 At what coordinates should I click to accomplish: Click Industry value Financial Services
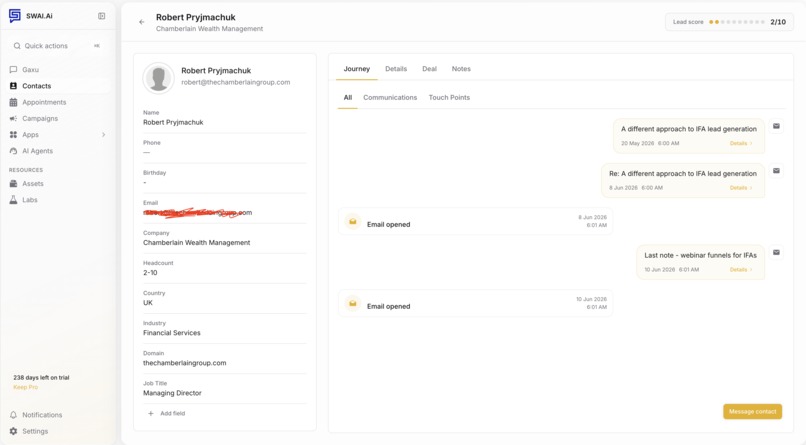click(172, 333)
